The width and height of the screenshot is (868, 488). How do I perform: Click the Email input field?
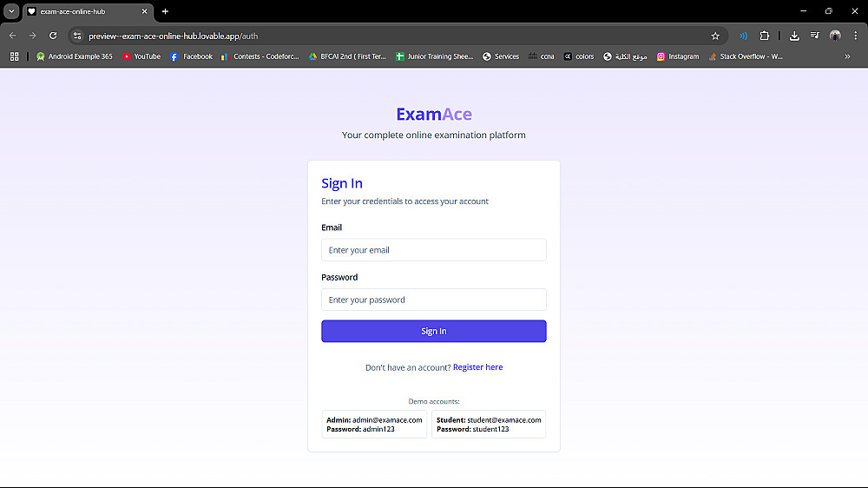[x=433, y=250]
